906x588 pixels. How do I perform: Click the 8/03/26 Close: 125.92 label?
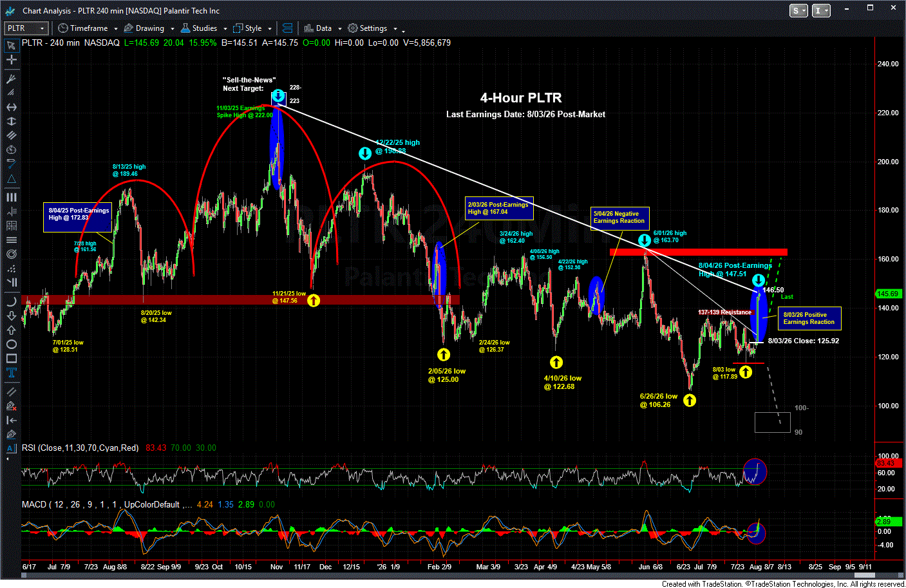click(804, 341)
